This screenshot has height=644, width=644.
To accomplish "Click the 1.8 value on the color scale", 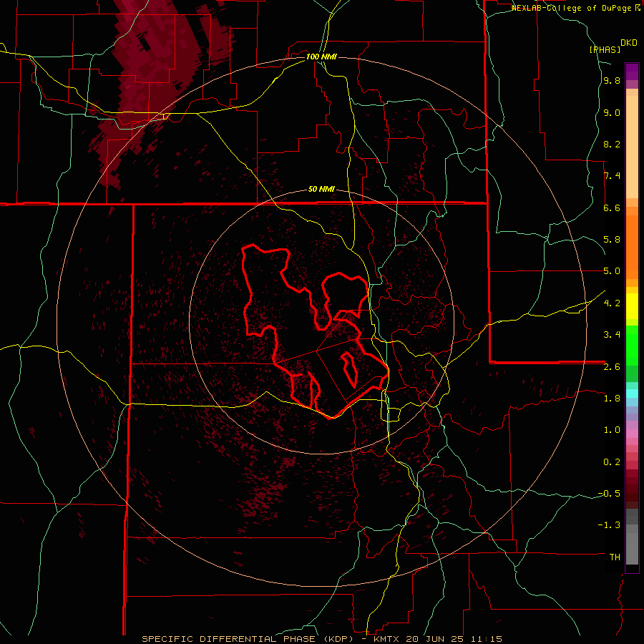I will click(612, 399).
